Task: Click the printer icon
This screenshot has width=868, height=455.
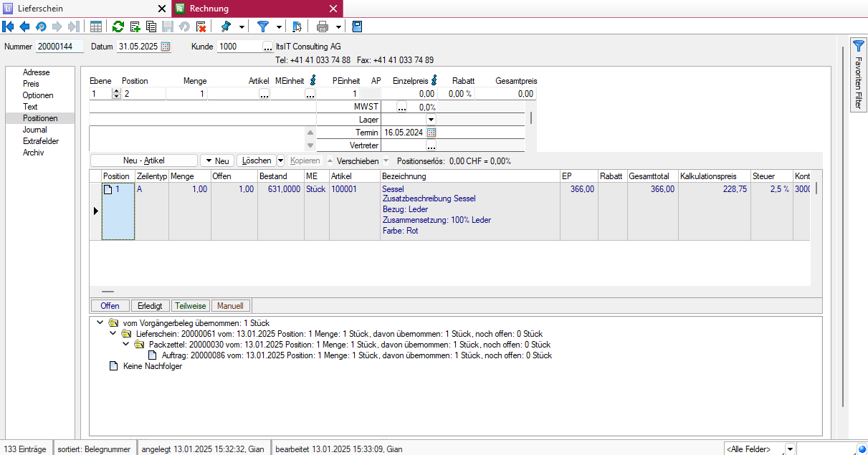Action: [323, 27]
